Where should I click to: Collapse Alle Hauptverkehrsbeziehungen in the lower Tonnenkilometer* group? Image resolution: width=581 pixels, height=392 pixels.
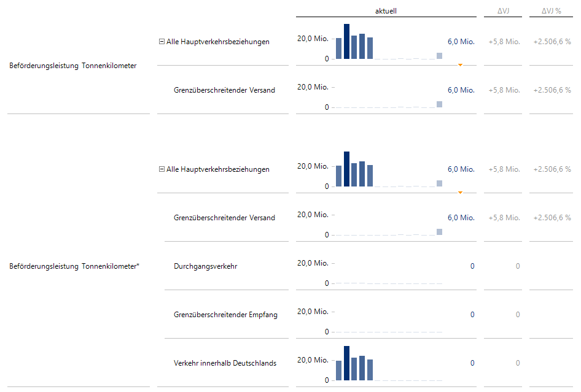tap(162, 169)
